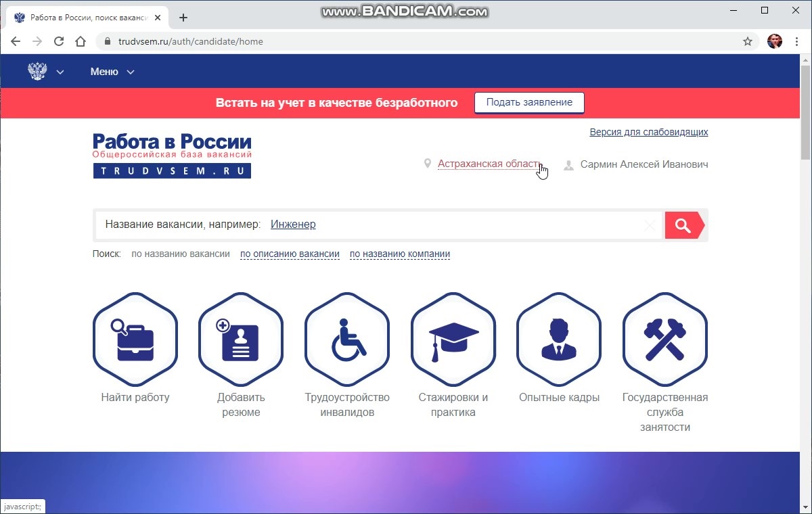Click the Подать заявление button

tap(529, 103)
